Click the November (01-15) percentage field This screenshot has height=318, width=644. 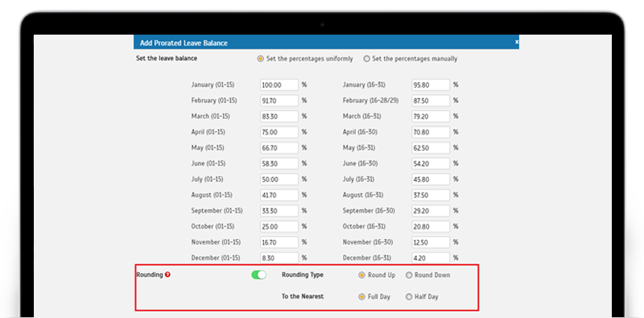click(x=279, y=242)
